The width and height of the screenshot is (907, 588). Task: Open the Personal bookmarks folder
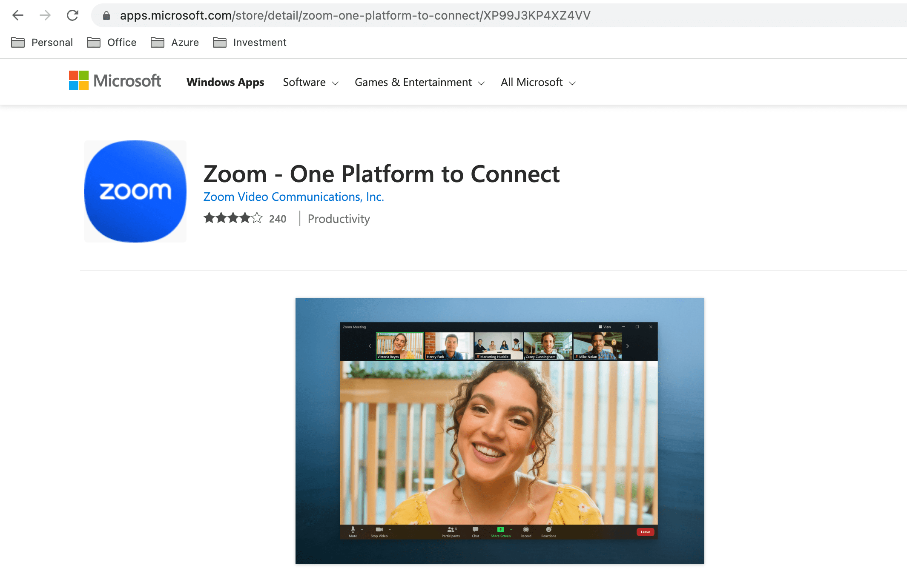[x=42, y=43]
